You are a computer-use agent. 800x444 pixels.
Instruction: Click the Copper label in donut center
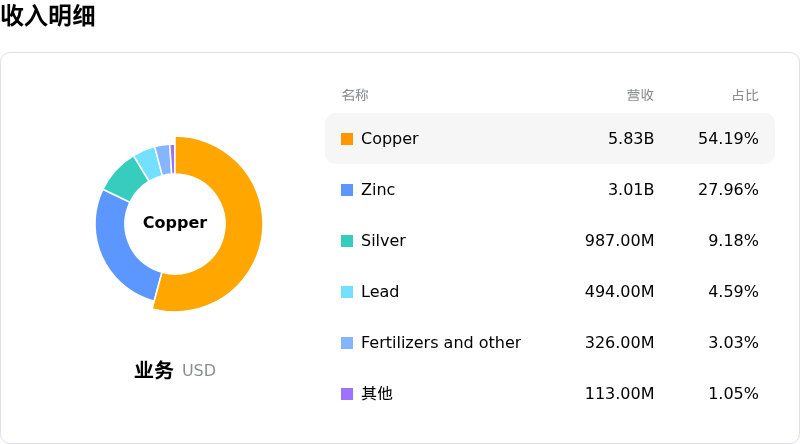[175, 223]
